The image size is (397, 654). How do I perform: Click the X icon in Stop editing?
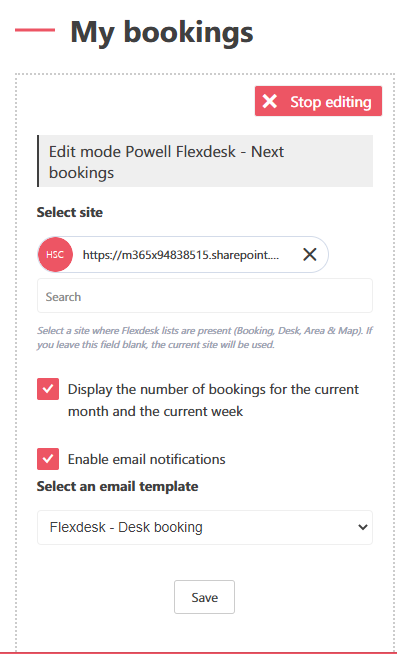click(x=270, y=101)
